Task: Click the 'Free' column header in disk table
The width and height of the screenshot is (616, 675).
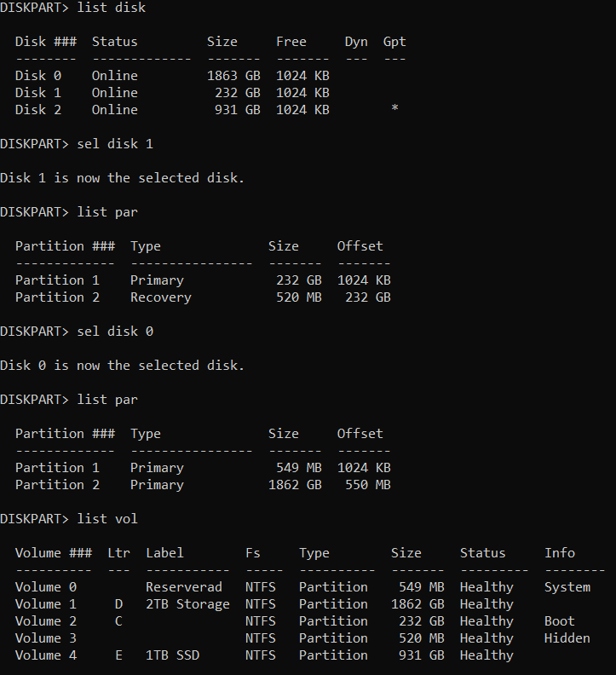Action: pyautogui.click(x=291, y=42)
